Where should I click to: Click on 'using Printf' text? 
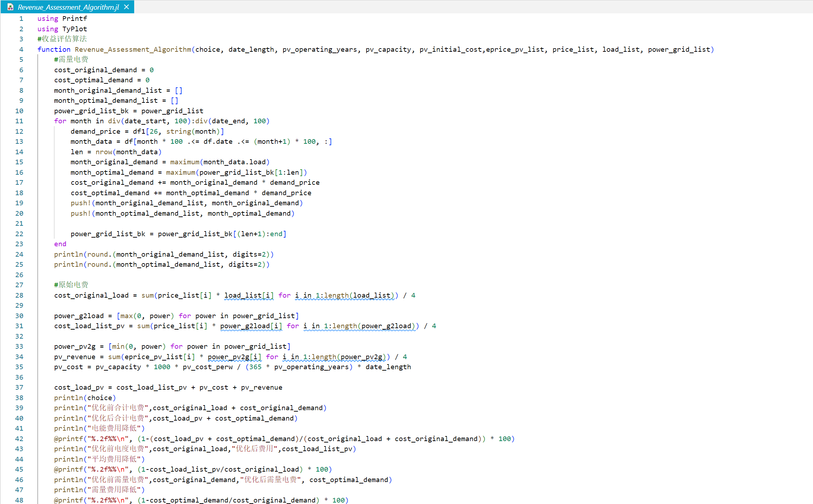62,18
